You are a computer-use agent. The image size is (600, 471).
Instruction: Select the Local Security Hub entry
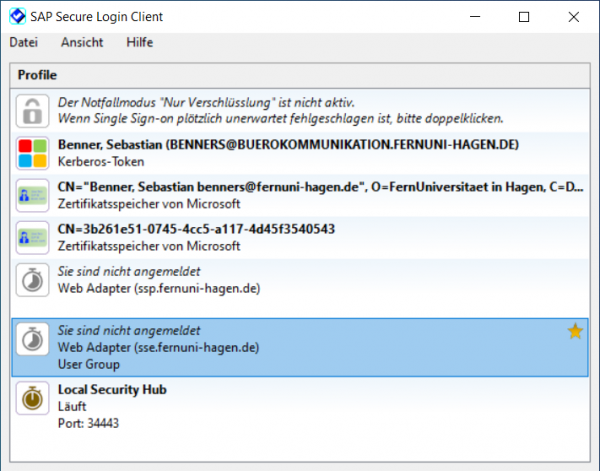(112, 390)
